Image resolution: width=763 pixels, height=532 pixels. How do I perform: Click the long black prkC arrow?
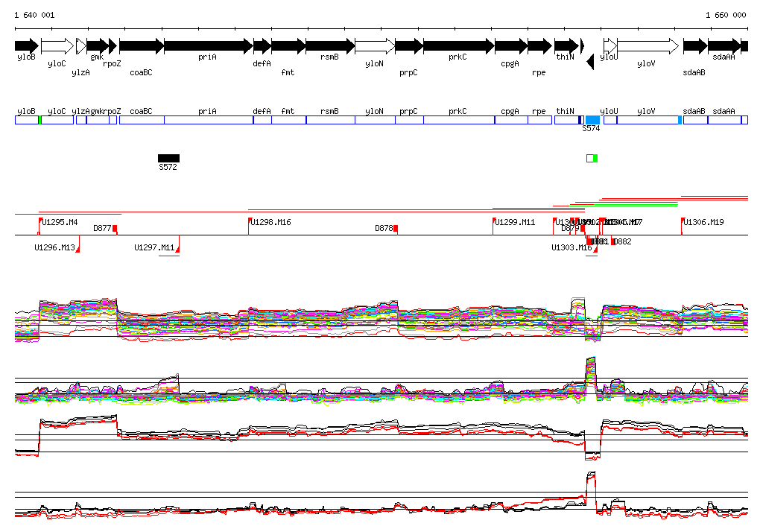coord(459,46)
